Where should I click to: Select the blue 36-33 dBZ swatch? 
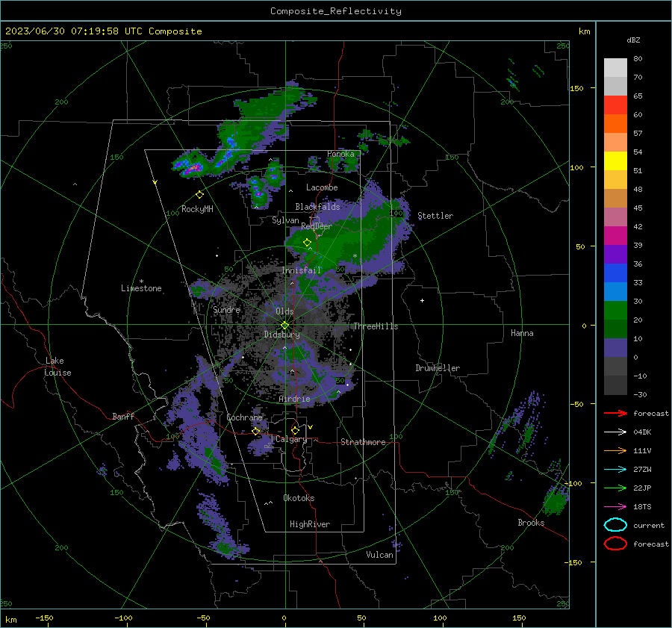pos(615,273)
